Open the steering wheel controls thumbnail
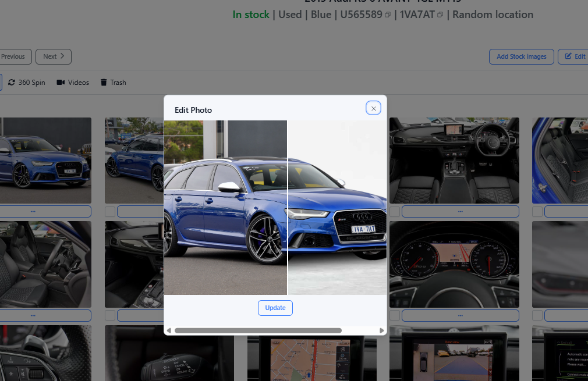The height and width of the screenshot is (381, 588). point(45,353)
